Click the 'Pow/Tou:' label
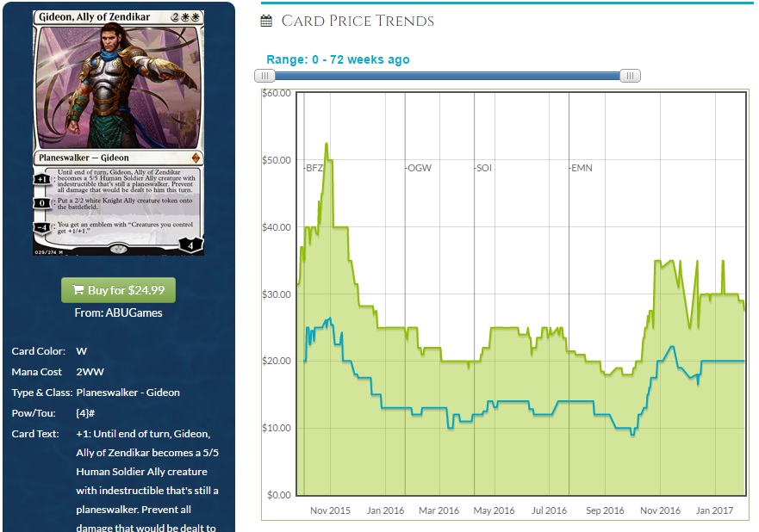The height and width of the screenshot is (532, 759). [x=34, y=413]
